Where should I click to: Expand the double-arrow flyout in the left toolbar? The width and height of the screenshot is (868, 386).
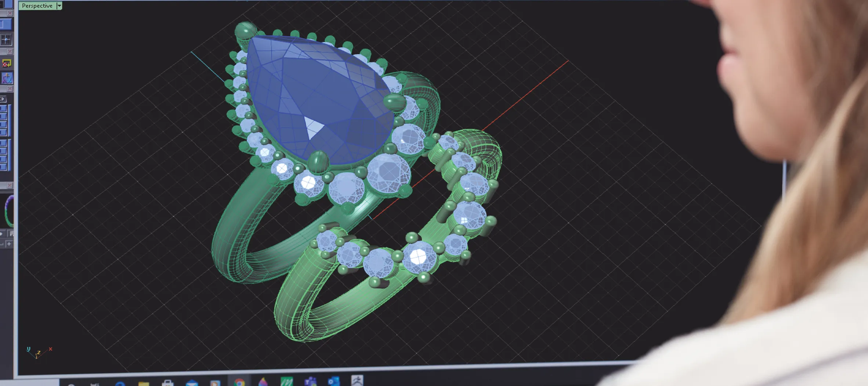[x=3, y=100]
